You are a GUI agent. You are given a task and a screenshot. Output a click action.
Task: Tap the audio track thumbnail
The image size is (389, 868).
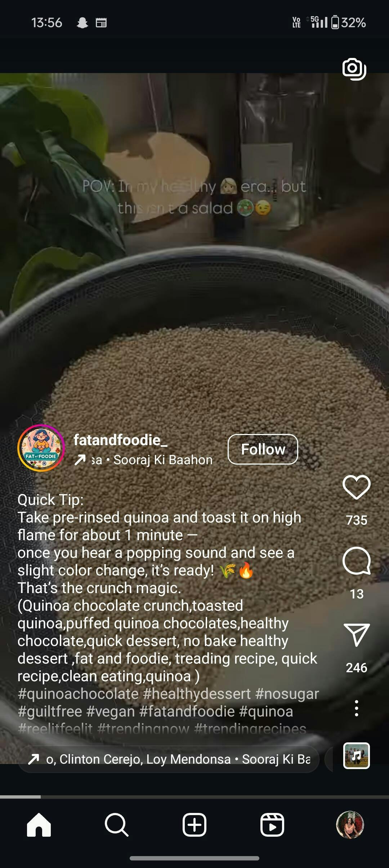point(357,756)
